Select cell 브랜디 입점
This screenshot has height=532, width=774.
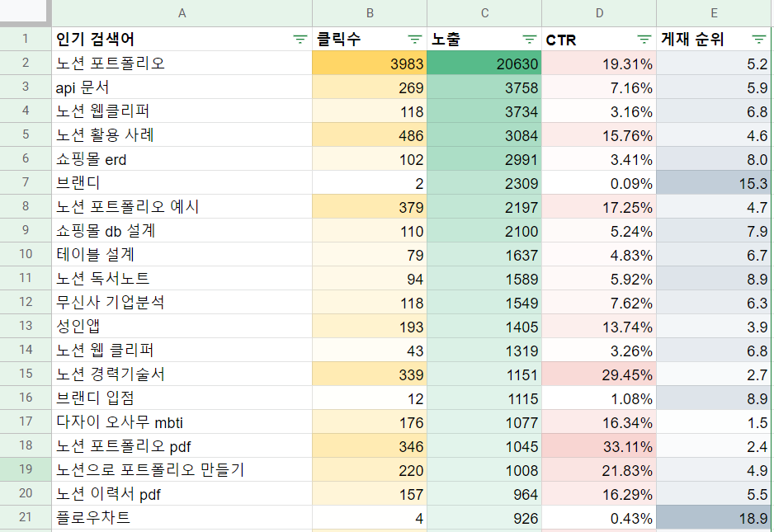click(182, 398)
